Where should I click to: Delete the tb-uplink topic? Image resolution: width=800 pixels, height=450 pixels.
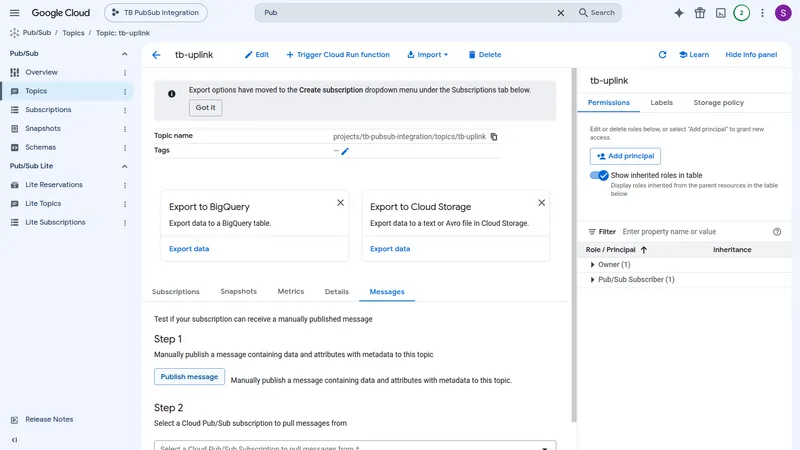(485, 55)
